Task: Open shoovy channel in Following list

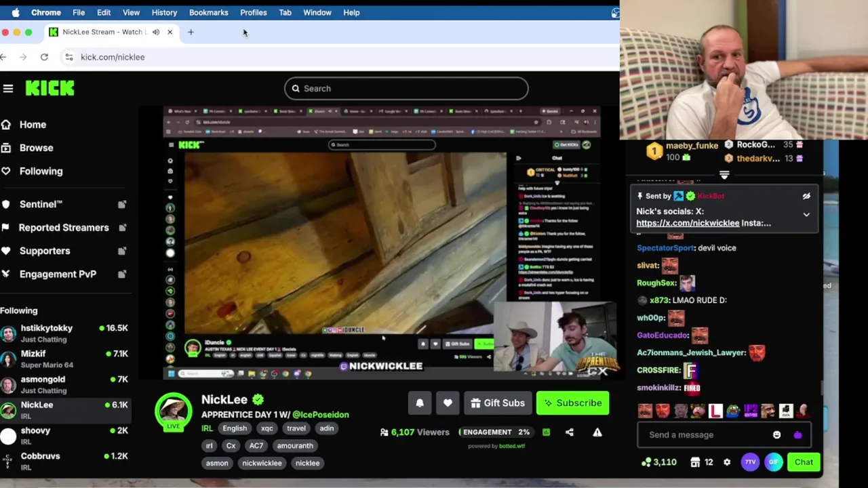Action: [x=65, y=436]
